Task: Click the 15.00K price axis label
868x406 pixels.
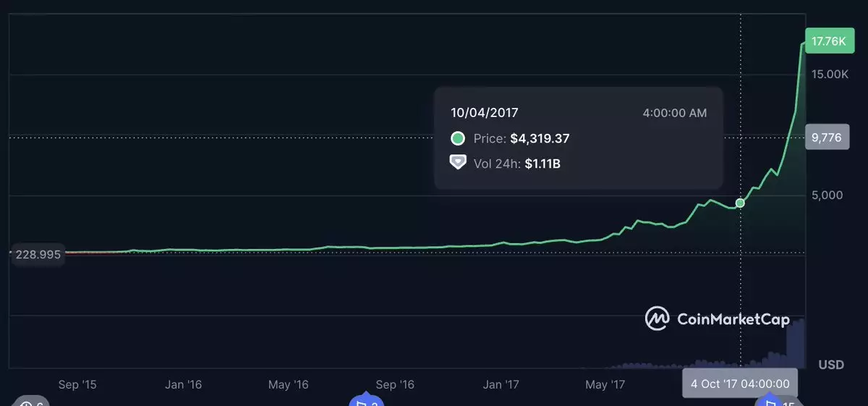Action: pyautogui.click(x=830, y=75)
